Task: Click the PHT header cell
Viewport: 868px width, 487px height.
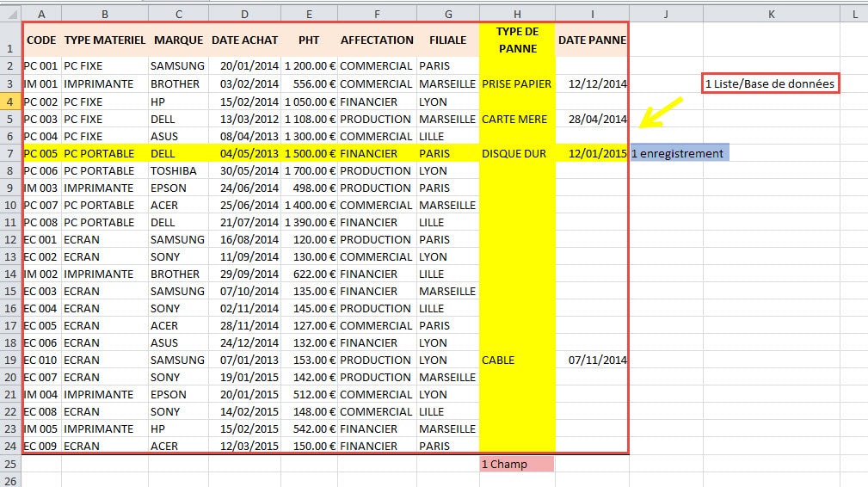Action: (309, 40)
